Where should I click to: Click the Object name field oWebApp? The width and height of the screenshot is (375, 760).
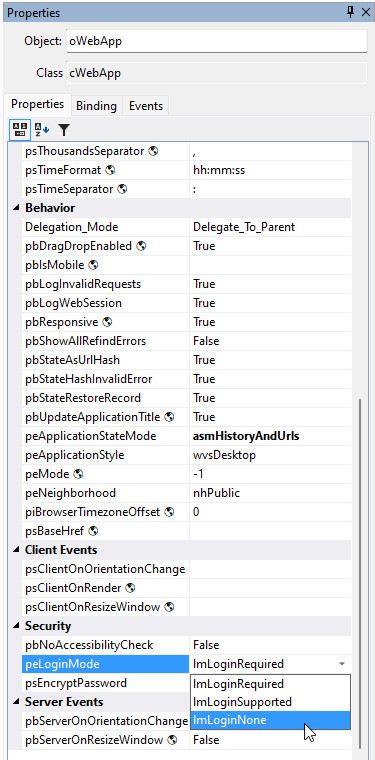coord(217,41)
